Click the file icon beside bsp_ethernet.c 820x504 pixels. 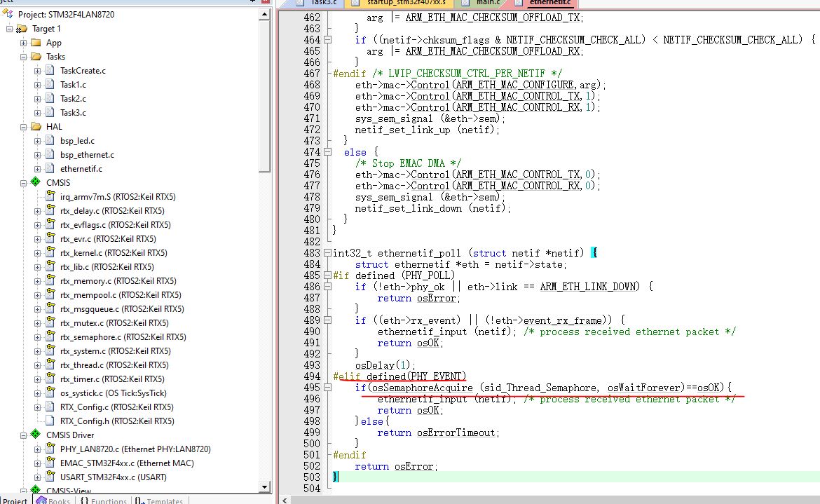coord(50,154)
